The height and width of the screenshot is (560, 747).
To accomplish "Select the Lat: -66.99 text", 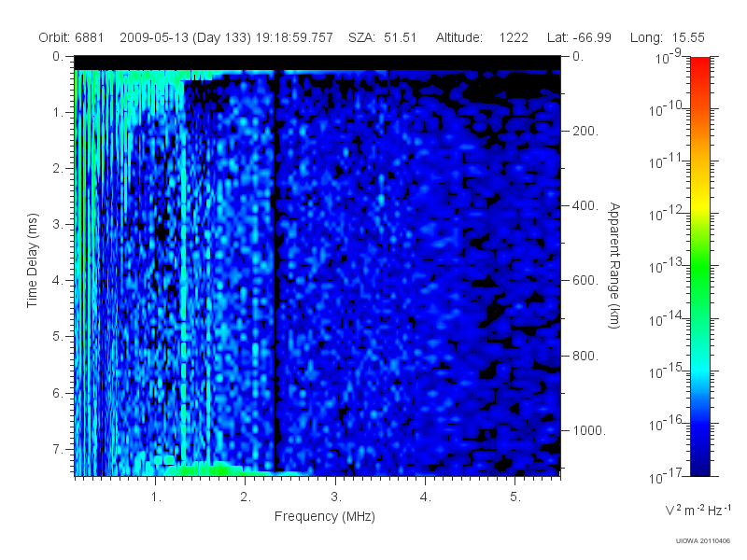I will pos(579,37).
